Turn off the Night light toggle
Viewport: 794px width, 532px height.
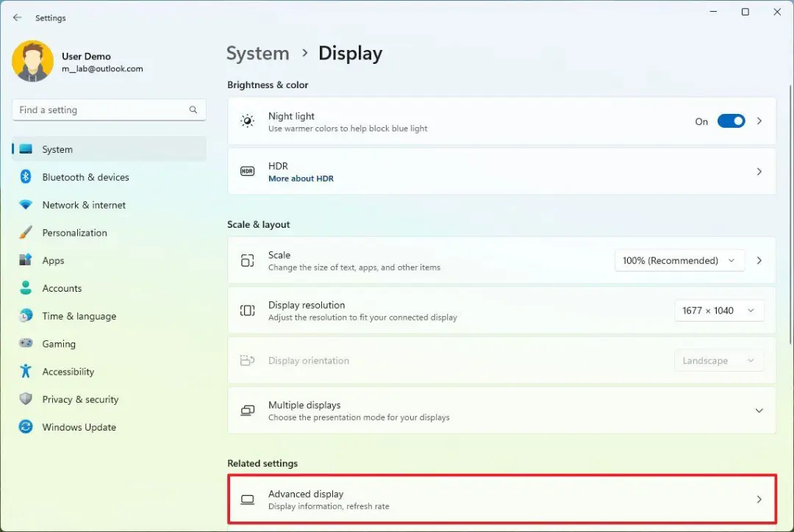pos(731,121)
